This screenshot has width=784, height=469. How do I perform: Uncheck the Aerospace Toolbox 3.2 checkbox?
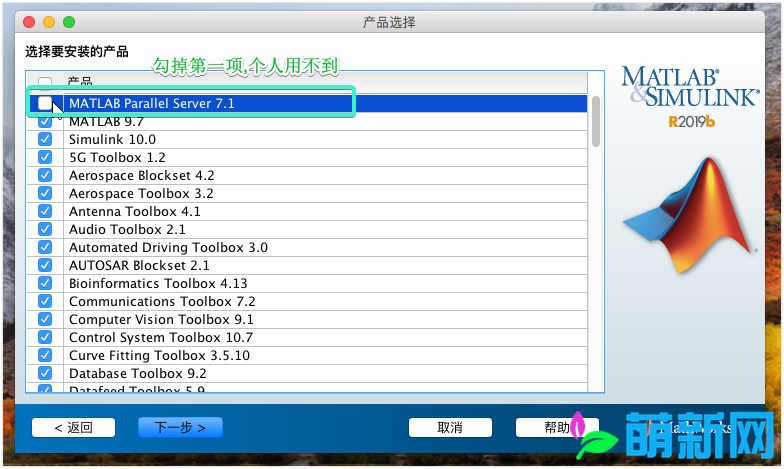point(45,193)
